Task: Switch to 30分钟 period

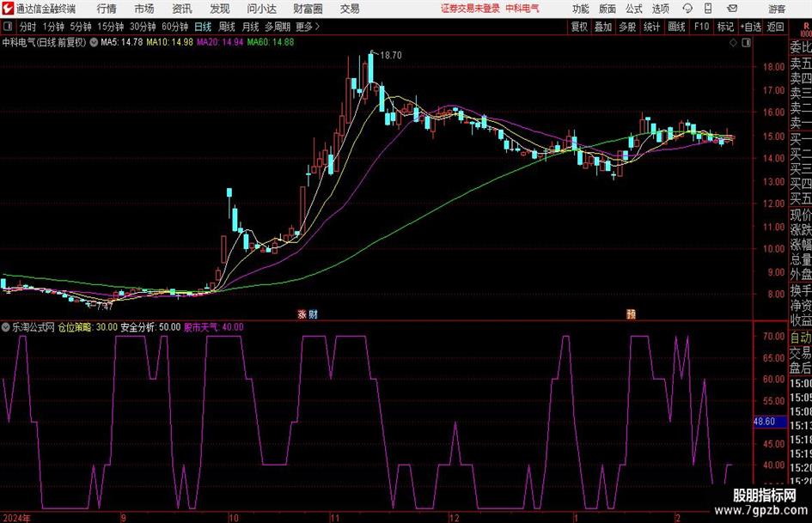Action: tap(143, 27)
